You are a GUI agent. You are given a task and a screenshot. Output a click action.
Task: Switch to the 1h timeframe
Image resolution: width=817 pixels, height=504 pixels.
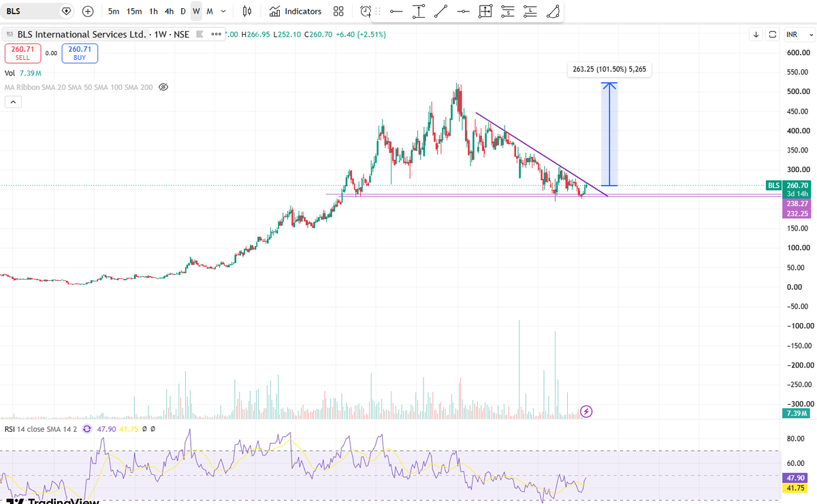click(154, 12)
